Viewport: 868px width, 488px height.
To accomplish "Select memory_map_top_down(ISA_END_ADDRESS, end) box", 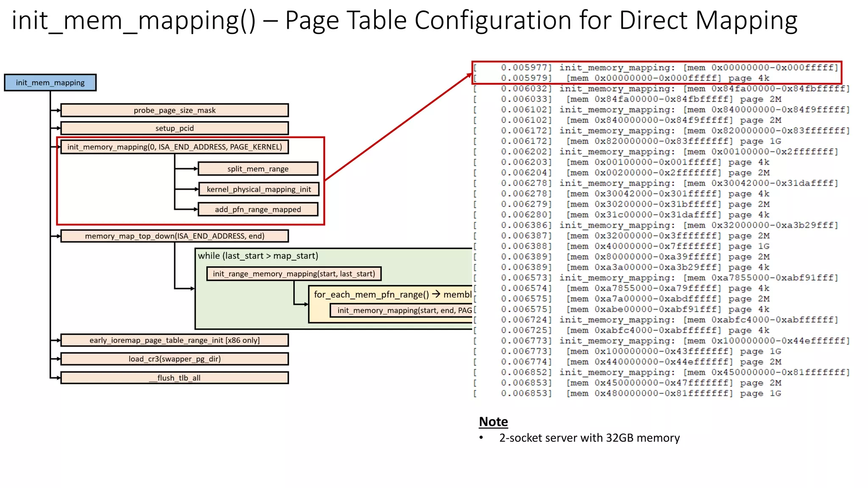I will [174, 236].
